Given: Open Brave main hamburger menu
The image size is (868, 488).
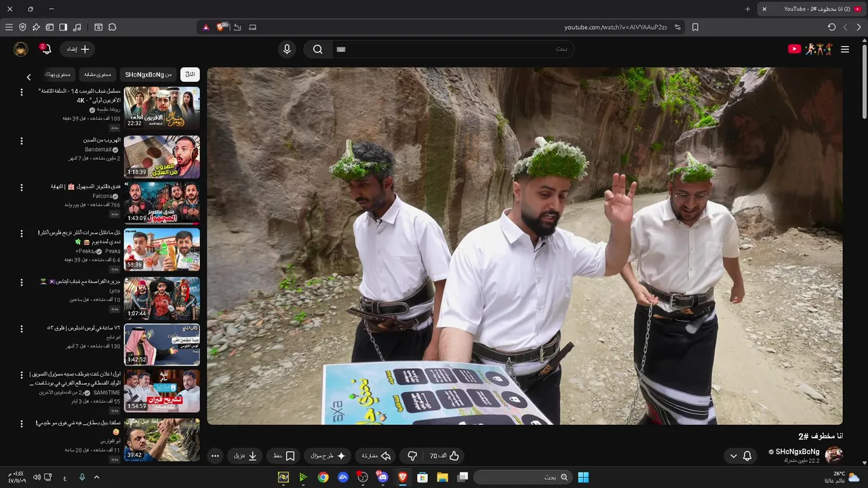Looking at the screenshot, I should pyautogui.click(x=9, y=27).
